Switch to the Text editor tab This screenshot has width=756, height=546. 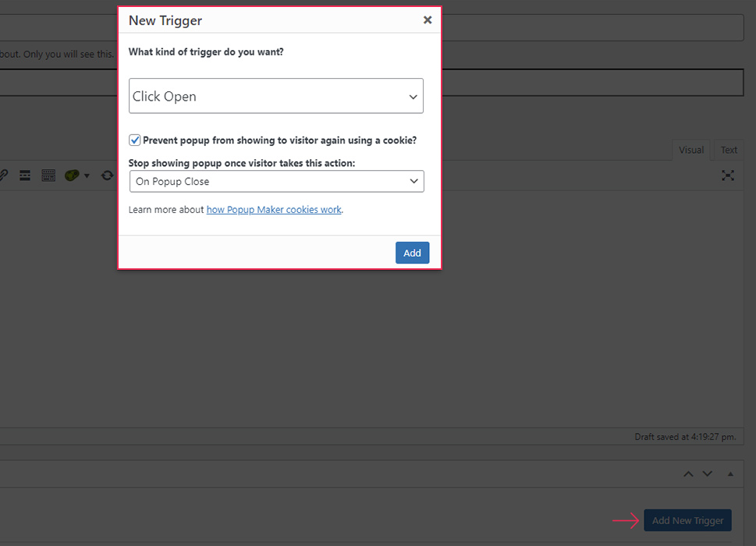coord(729,150)
